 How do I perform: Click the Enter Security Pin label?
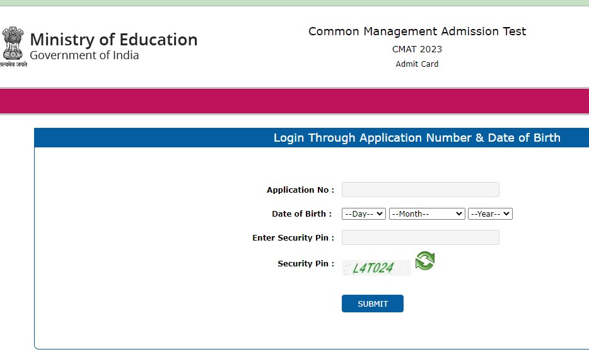coord(293,238)
